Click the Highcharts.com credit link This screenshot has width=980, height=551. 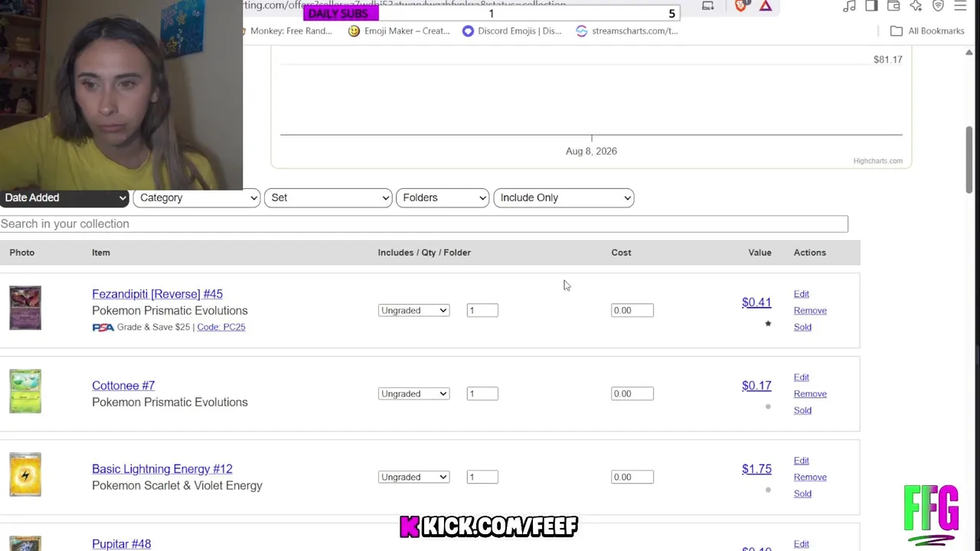coord(877,161)
